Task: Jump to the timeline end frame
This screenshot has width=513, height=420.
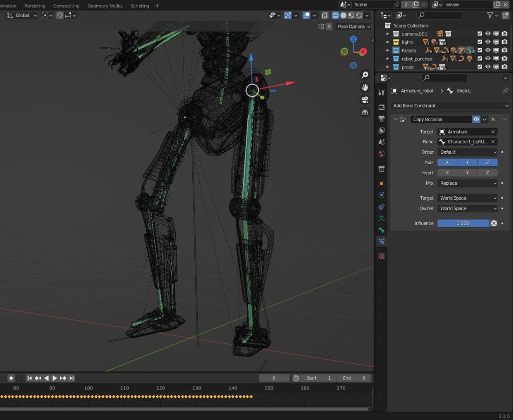Action: point(71,378)
